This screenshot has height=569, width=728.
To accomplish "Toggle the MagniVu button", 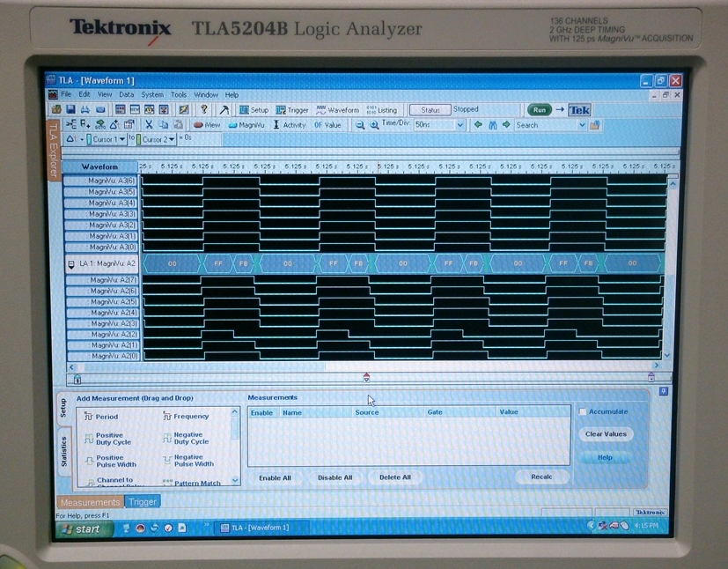I will (x=246, y=125).
